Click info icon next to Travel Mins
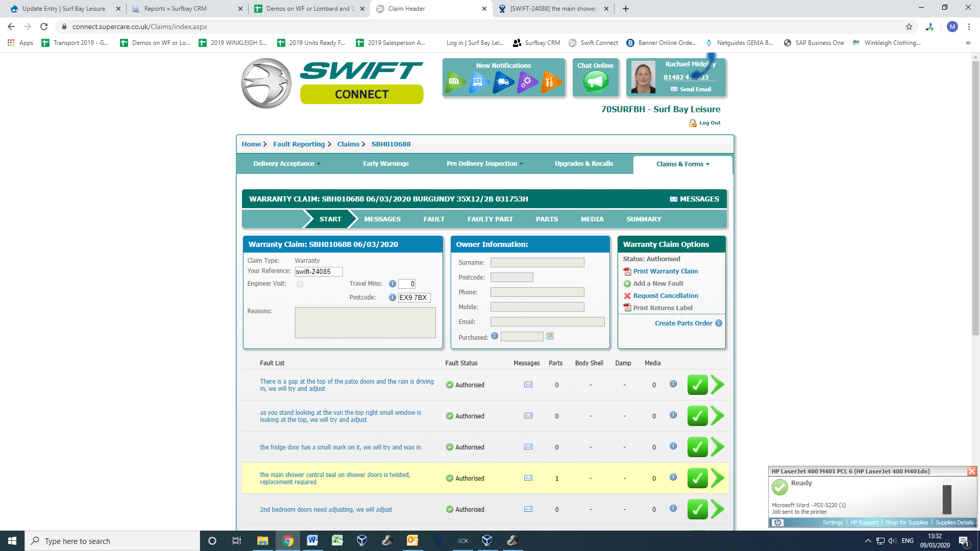The width and height of the screenshot is (980, 551). click(392, 284)
